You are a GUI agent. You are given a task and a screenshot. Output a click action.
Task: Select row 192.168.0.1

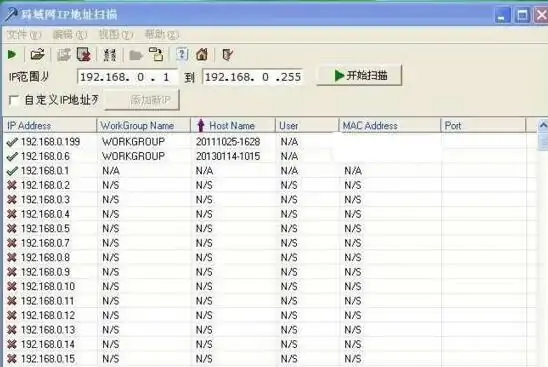[270, 171]
